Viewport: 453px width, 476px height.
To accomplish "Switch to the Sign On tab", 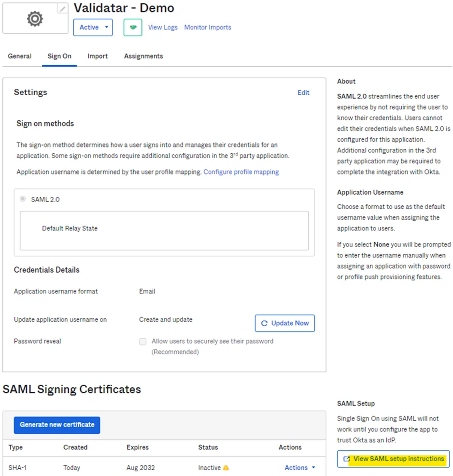I will coord(59,56).
